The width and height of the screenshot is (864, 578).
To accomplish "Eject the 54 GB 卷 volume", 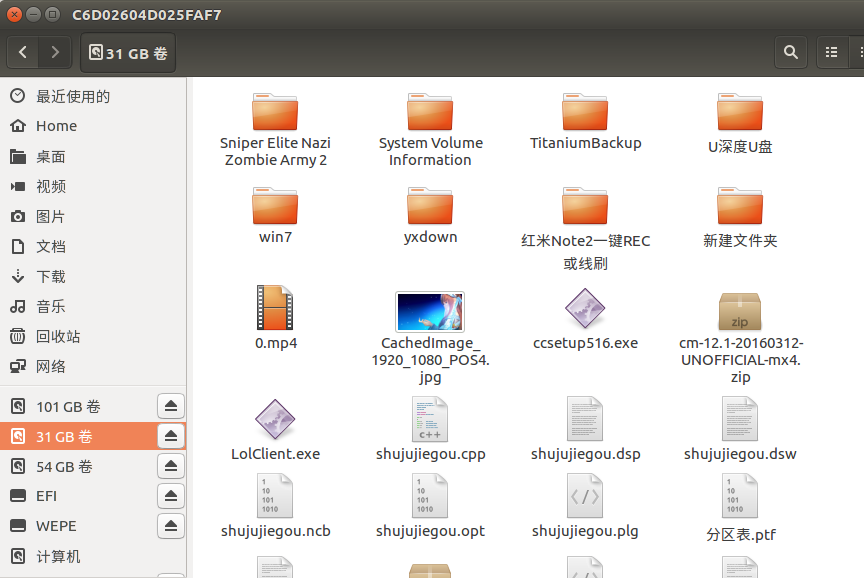I will tap(171, 466).
